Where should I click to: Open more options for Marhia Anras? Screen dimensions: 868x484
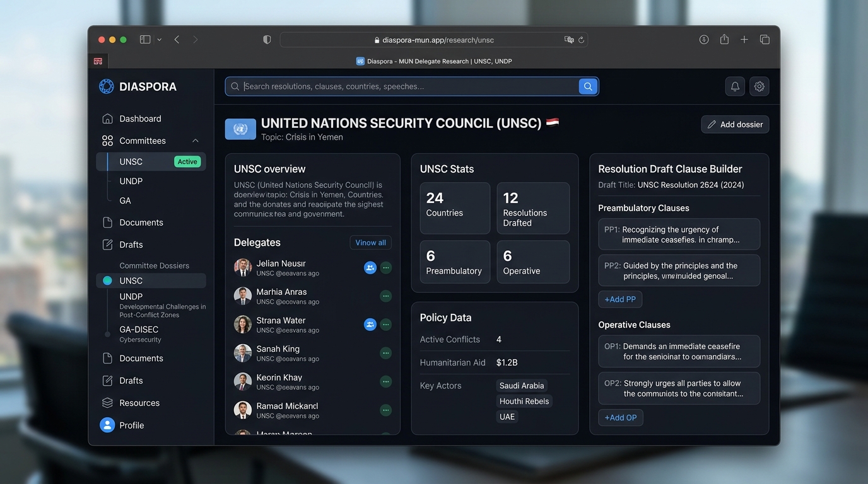tap(386, 296)
